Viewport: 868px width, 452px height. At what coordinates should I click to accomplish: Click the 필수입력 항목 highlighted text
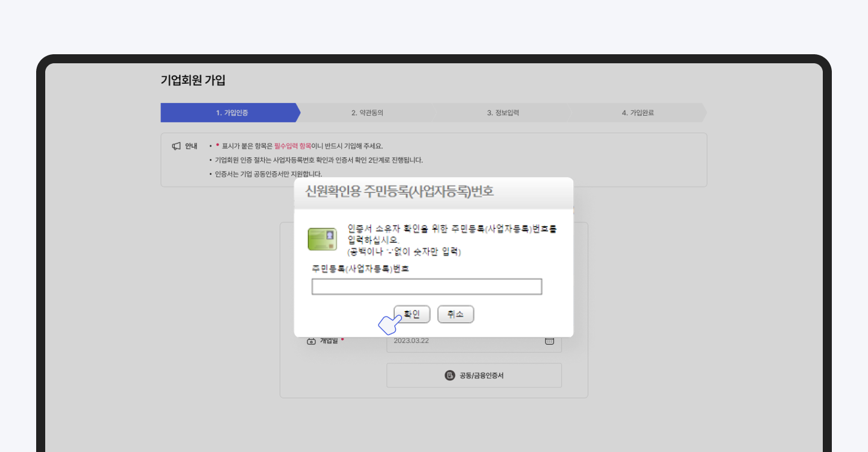pyautogui.click(x=292, y=146)
